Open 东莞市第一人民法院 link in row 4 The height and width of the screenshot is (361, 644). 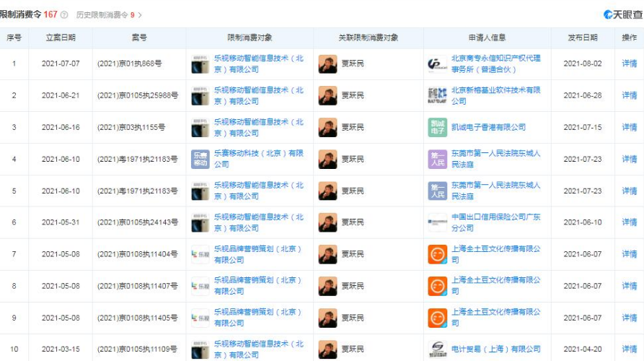click(x=495, y=159)
